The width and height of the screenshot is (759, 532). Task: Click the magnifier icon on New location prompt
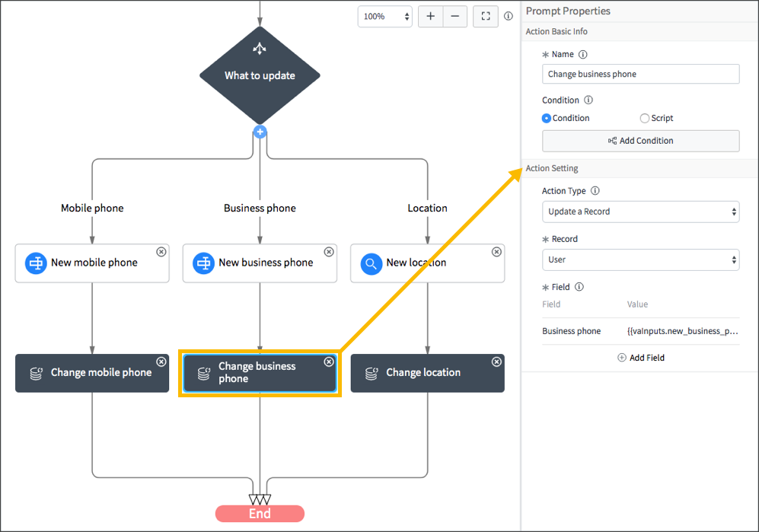(371, 263)
